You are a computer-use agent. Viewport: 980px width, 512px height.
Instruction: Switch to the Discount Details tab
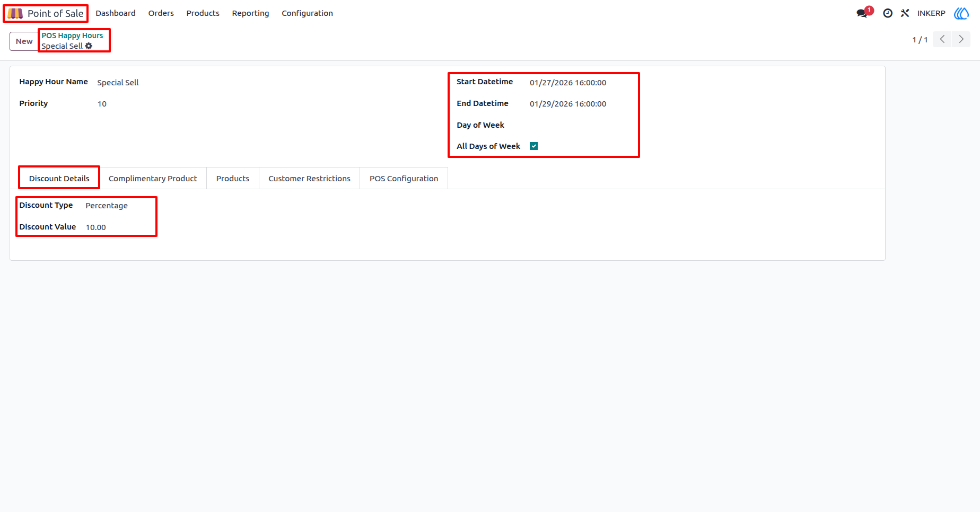point(59,179)
